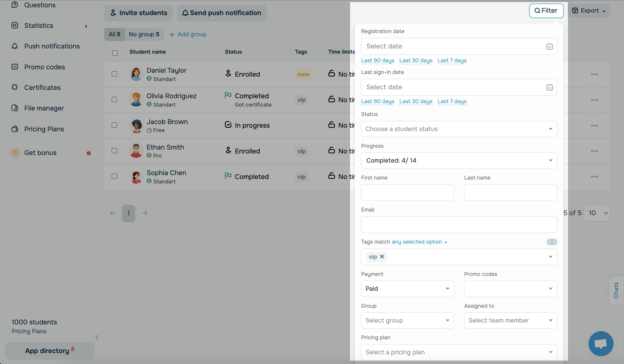Go to next page with the arrow

145,213
